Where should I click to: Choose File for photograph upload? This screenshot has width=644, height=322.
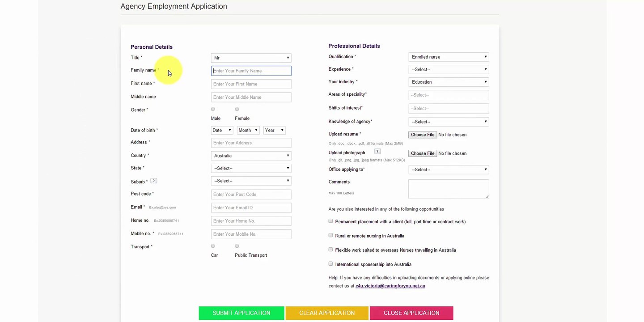point(423,153)
